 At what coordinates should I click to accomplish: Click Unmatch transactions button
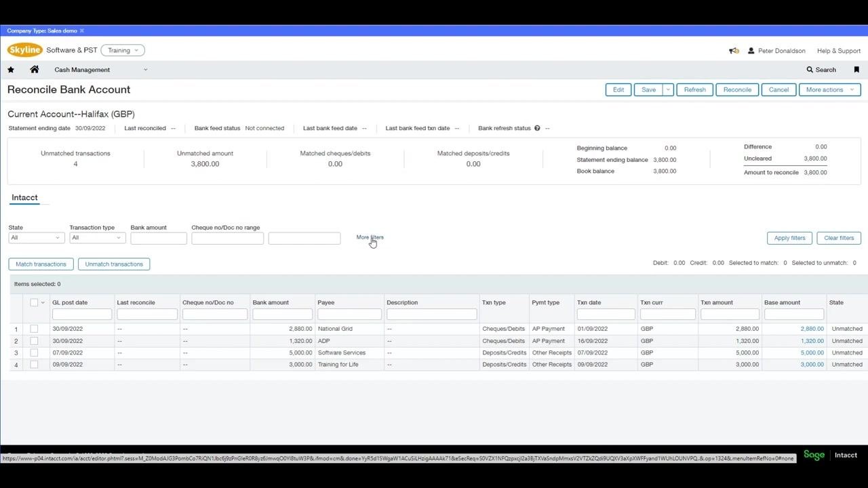point(114,264)
